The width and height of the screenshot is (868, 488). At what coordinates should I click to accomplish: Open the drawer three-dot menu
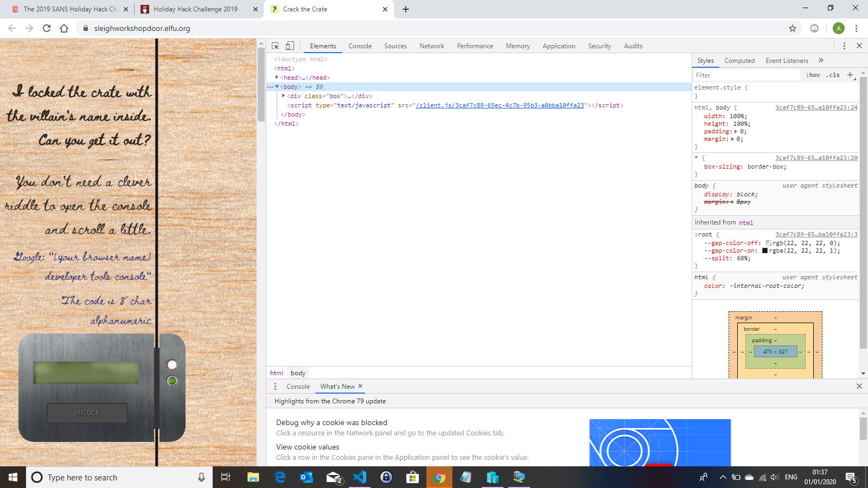click(275, 386)
